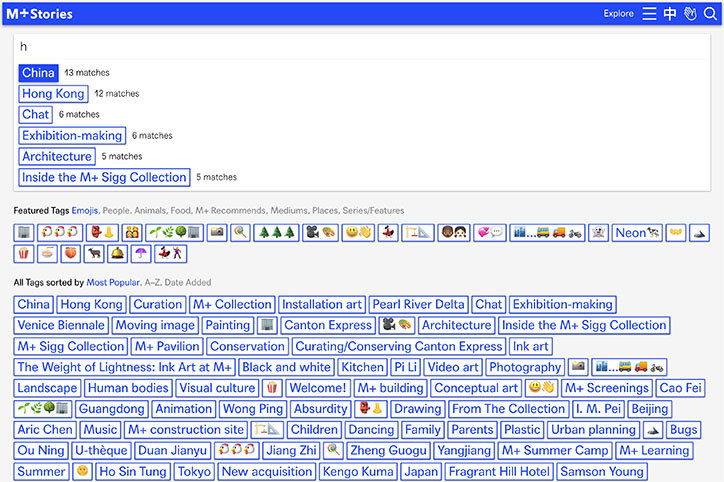
Task: Select the heart and speech bubble emoji tag
Action: pos(489,233)
